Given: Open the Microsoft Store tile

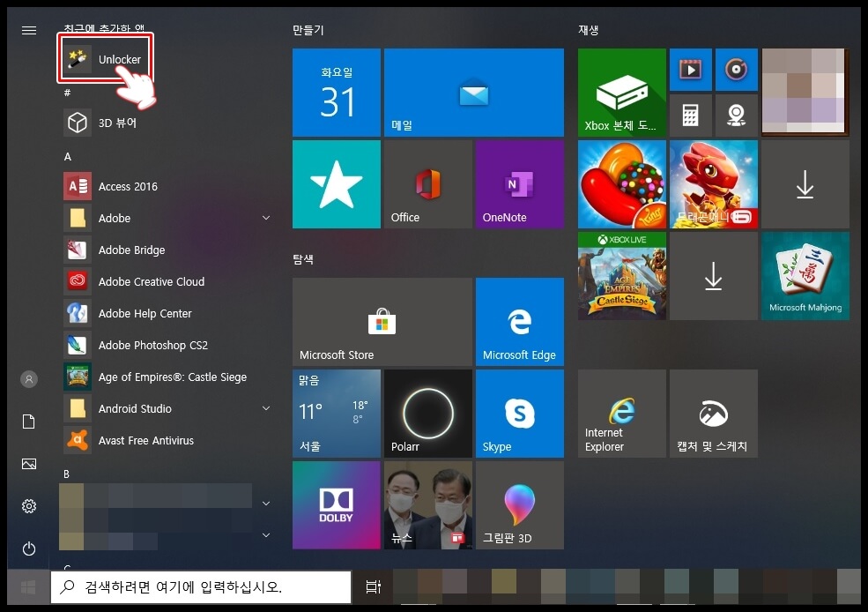Looking at the screenshot, I should pyautogui.click(x=382, y=322).
